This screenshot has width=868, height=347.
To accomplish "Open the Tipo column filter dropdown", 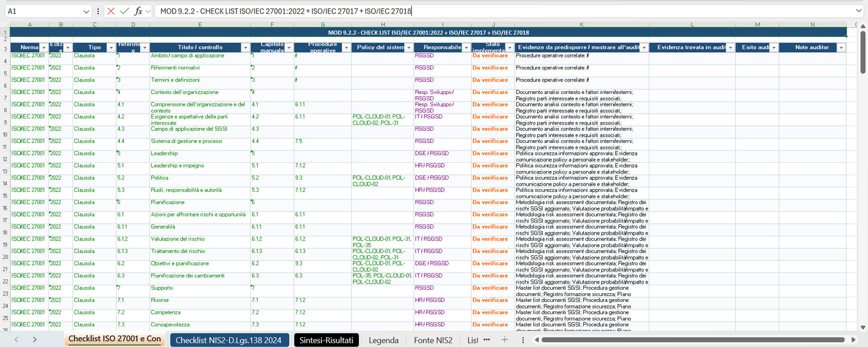I will pyautogui.click(x=111, y=48).
